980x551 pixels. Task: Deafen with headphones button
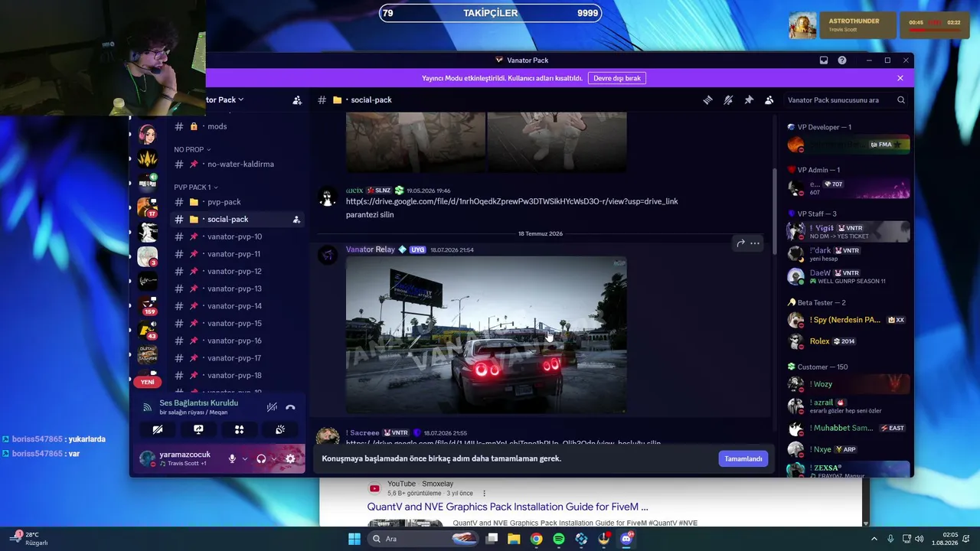[x=261, y=459]
